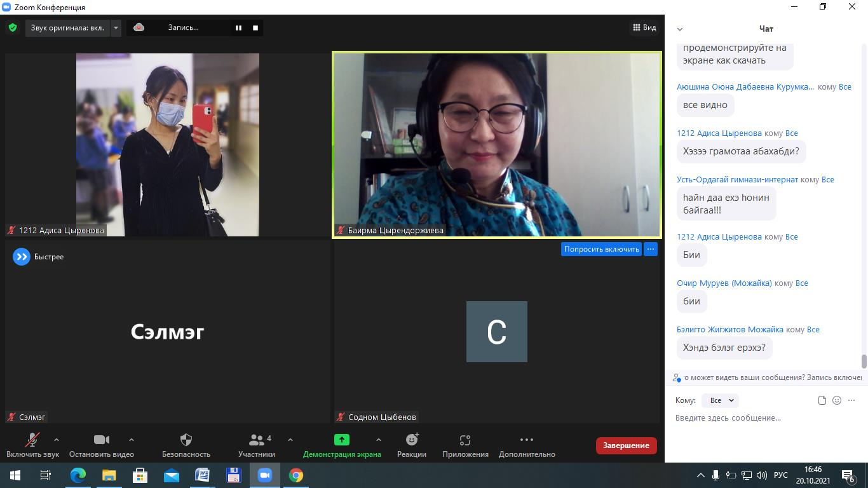Open the Apps (Приложения) panel
Viewport: 868px width, 488px height.
point(465,445)
